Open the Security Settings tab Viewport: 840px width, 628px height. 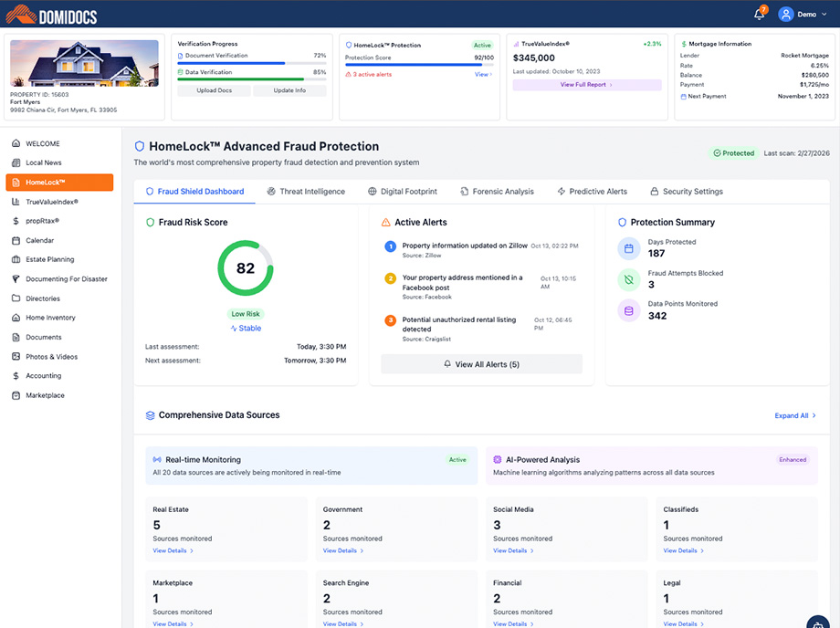[x=686, y=192]
